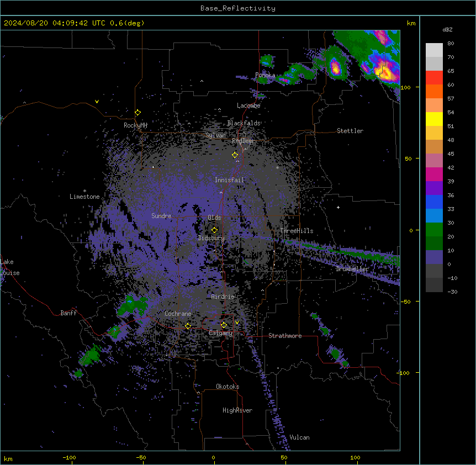Click the Innisfail label

tap(230, 180)
